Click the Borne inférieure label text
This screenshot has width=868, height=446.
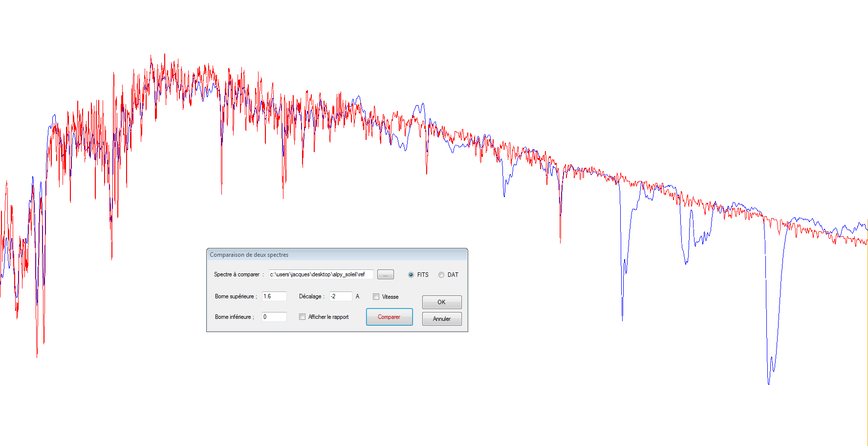(233, 317)
